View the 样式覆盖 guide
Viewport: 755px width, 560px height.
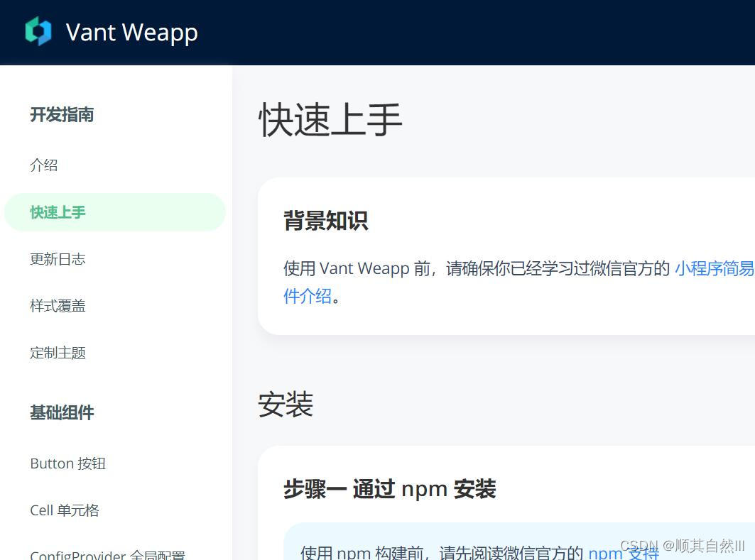click(58, 305)
